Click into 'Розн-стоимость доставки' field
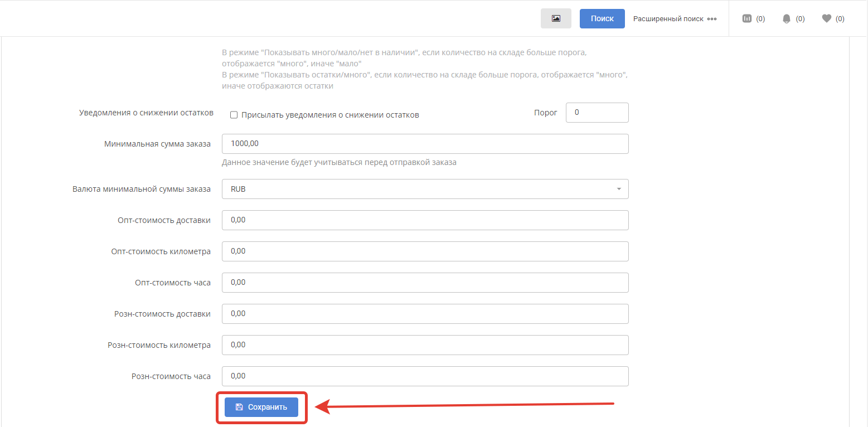The height and width of the screenshot is (427, 868). 425,314
